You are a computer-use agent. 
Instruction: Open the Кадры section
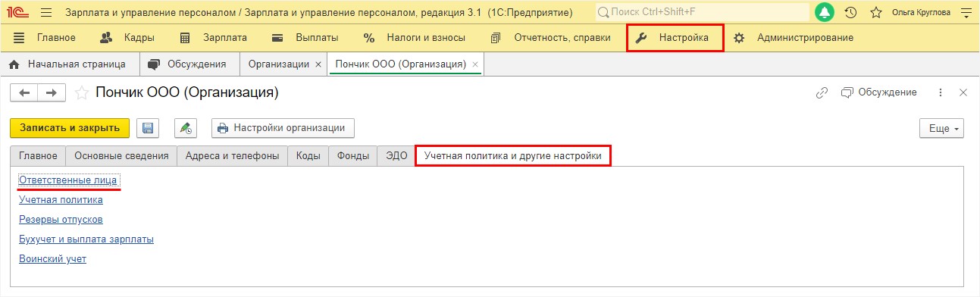click(128, 38)
